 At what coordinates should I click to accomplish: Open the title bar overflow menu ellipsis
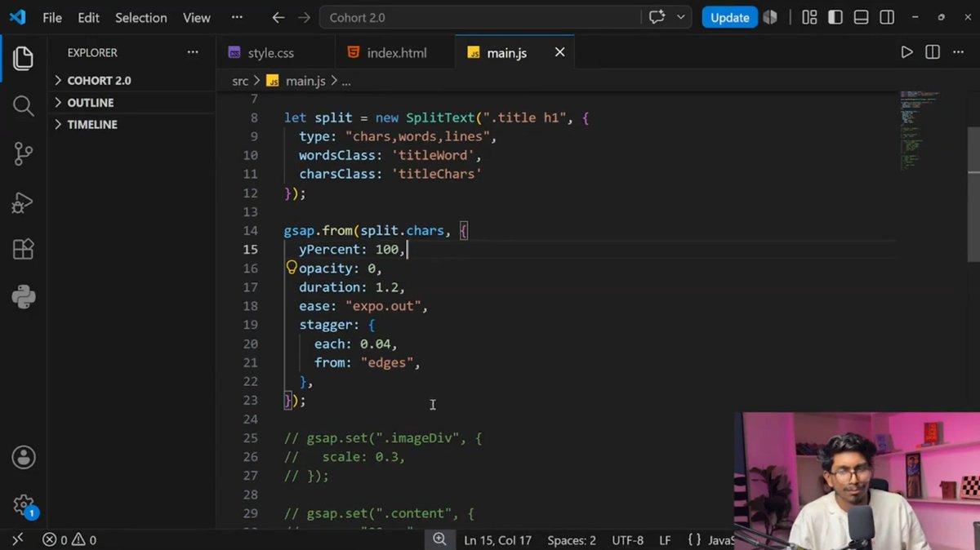pyautogui.click(x=237, y=17)
